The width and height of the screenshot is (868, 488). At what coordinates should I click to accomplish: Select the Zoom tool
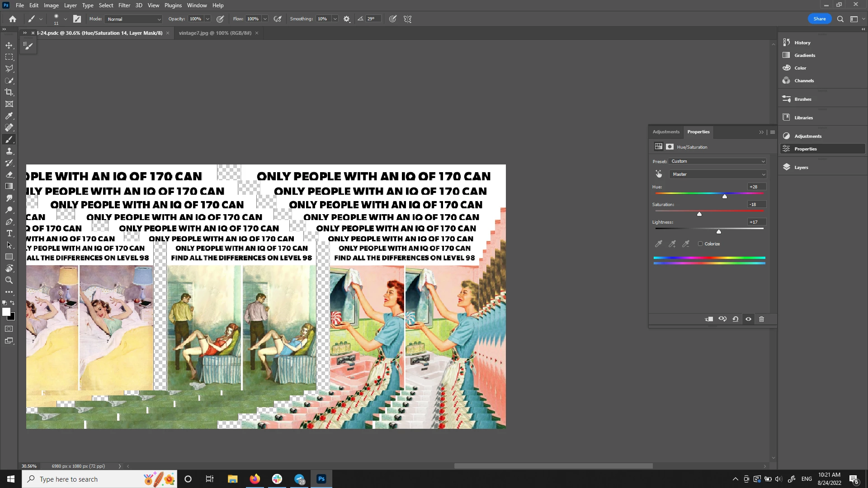(x=9, y=281)
